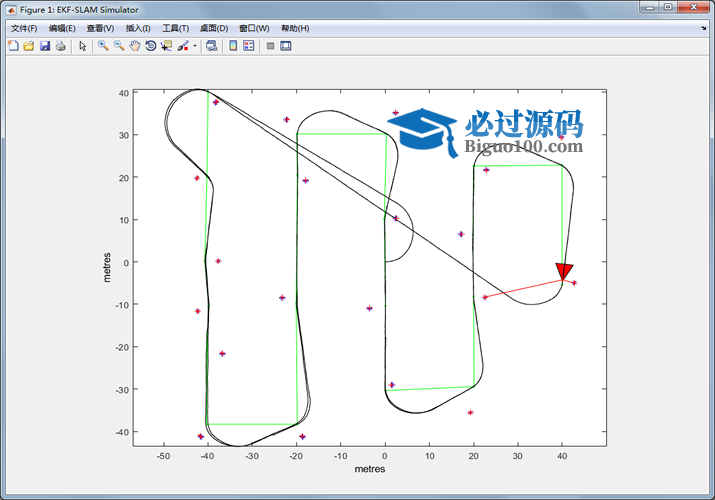Click the Show Plot Tools icon
Screen dimensions: 715x500
(285, 46)
